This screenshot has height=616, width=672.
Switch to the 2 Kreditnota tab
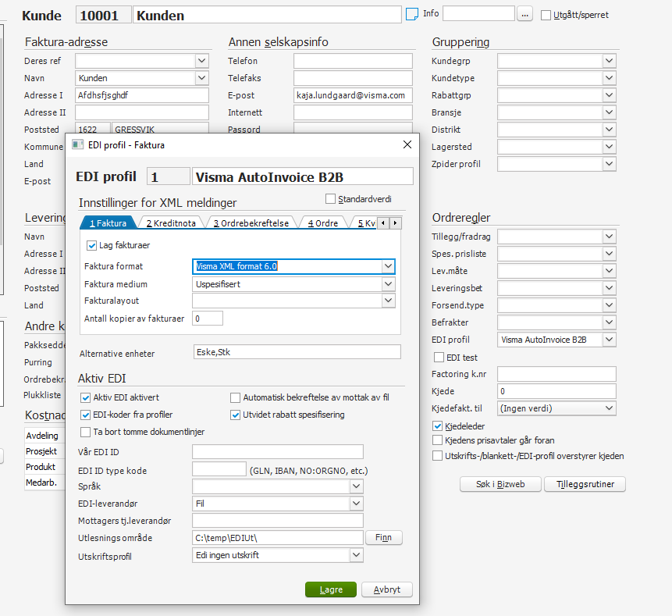171,223
